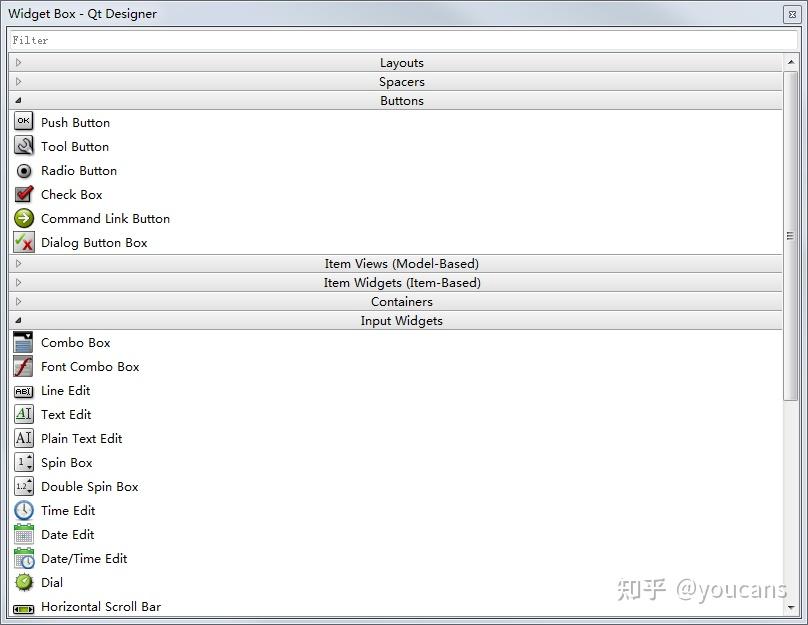Choose the Check Box widget icon
Screen dimensions: 808x625
coord(24,194)
